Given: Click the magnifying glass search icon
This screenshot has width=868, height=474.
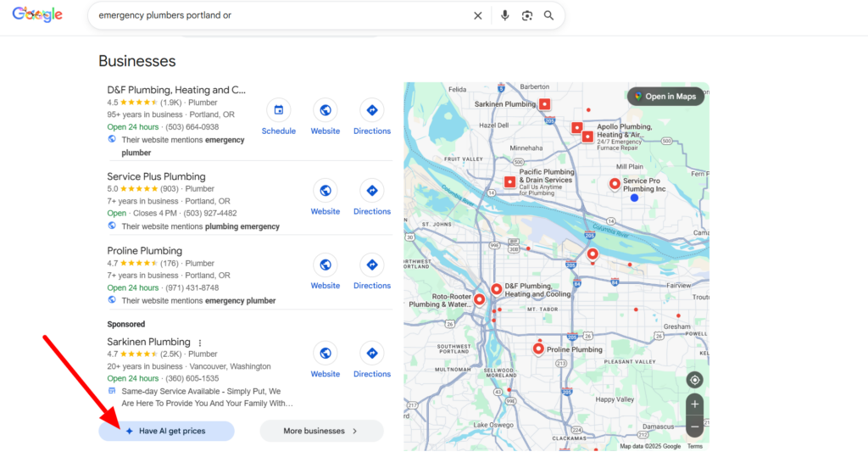Looking at the screenshot, I should [x=548, y=15].
